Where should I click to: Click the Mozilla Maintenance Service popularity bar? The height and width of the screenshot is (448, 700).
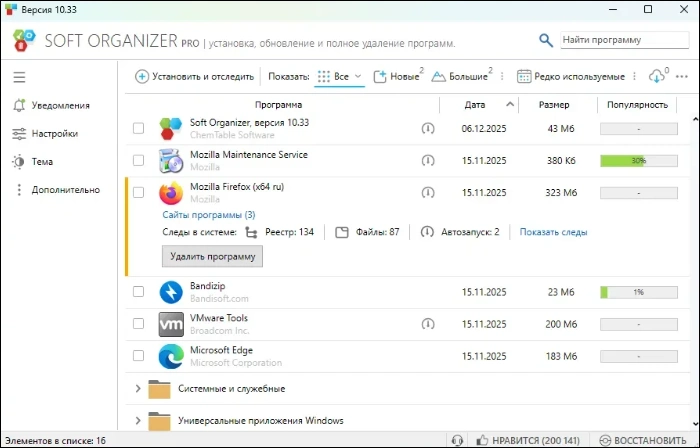pos(638,161)
